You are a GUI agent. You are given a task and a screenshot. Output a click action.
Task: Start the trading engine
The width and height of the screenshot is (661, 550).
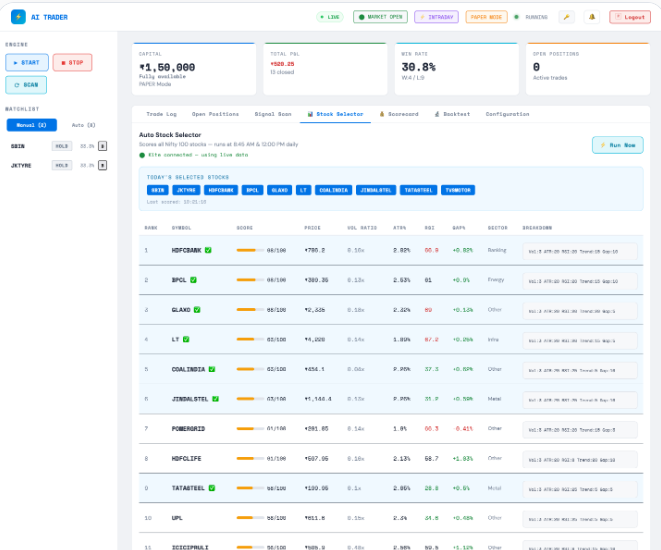tap(27, 62)
